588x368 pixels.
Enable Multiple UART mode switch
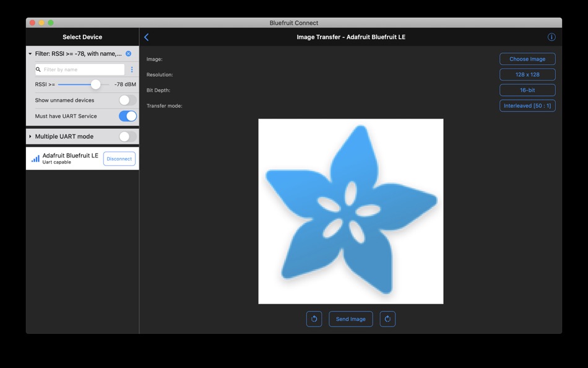tap(128, 136)
